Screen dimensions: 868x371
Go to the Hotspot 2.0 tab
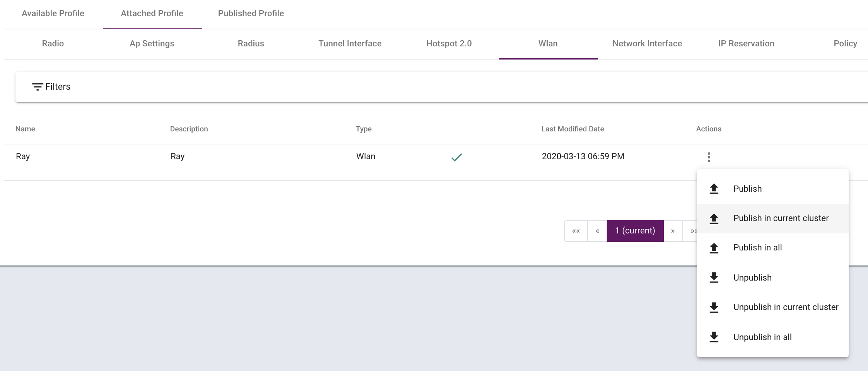(x=449, y=44)
